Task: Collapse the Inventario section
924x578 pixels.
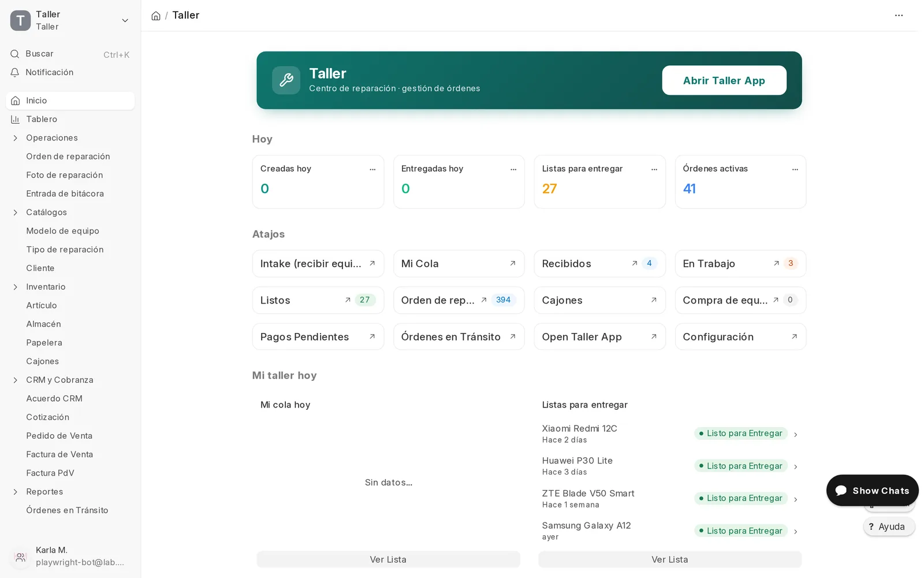Action: click(16, 287)
